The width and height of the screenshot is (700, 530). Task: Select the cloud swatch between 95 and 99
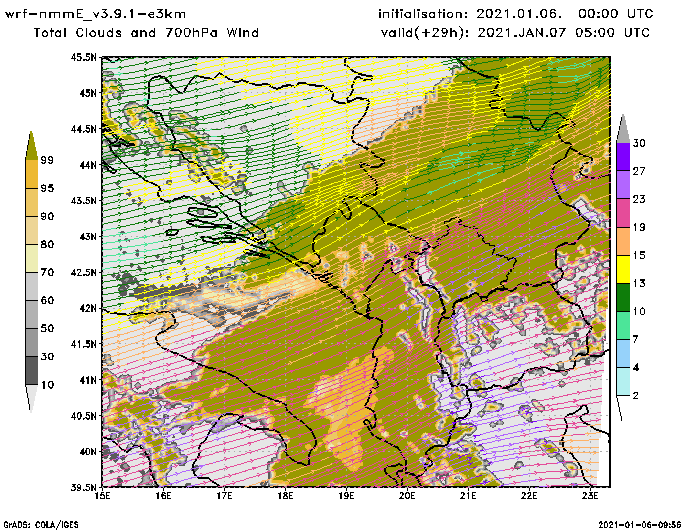[32, 175]
